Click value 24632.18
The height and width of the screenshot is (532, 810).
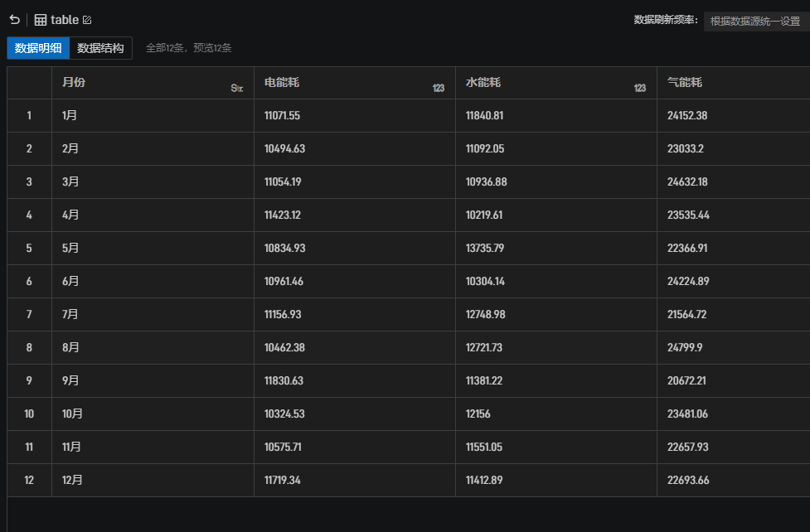(x=687, y=181)
